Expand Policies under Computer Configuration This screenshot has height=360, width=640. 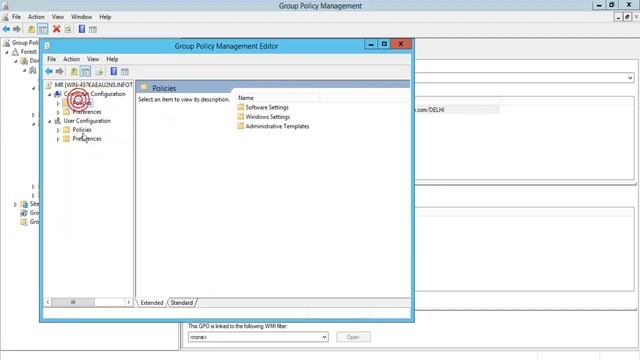(58, 103)
